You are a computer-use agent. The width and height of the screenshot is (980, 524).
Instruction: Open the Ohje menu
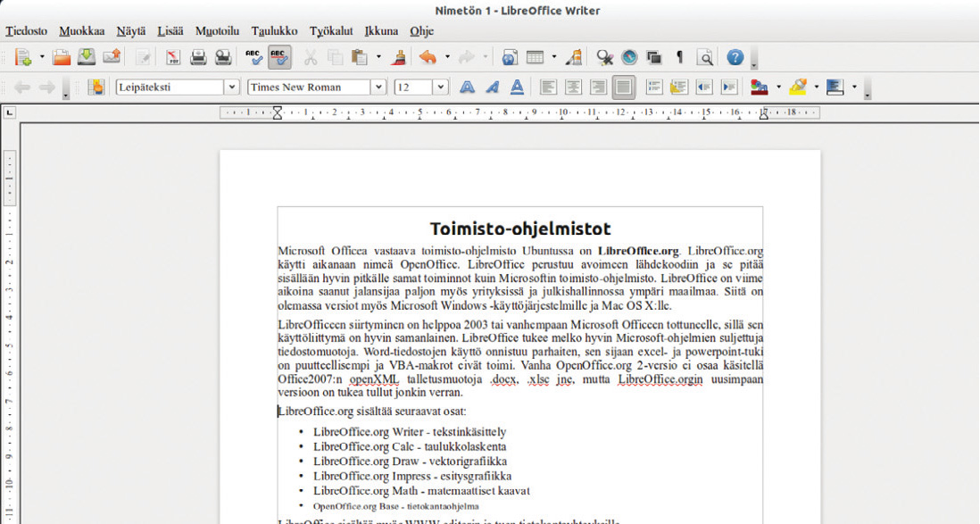pos(422,30)
